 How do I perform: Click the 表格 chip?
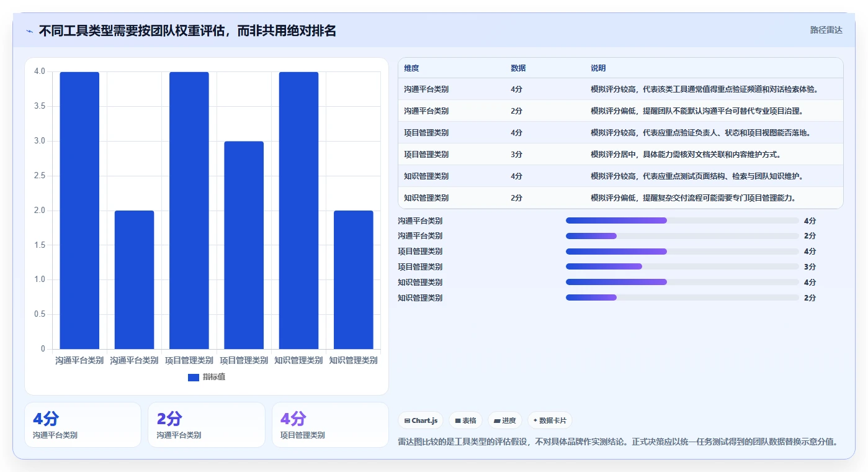[466, 420]
